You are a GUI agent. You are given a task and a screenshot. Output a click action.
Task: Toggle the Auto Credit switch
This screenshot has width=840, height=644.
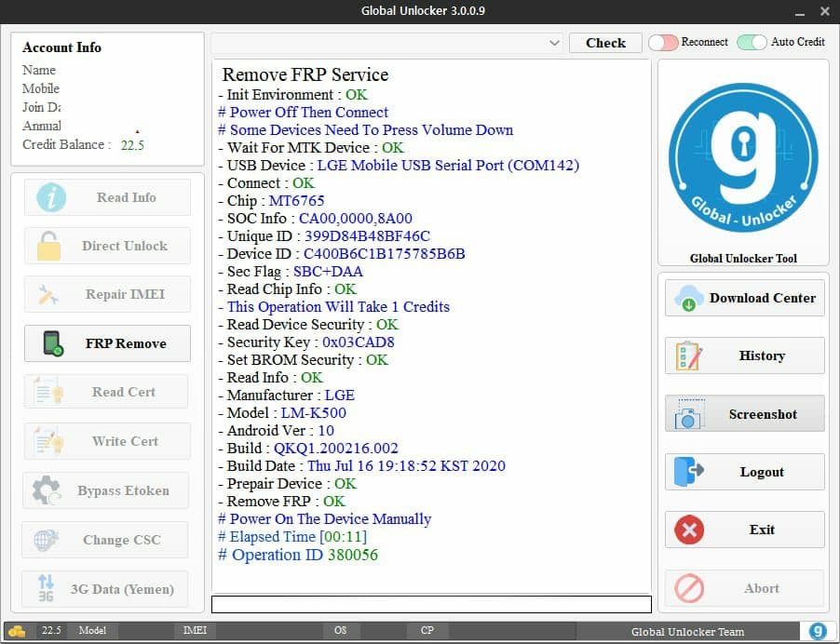[x=752, y=43]
